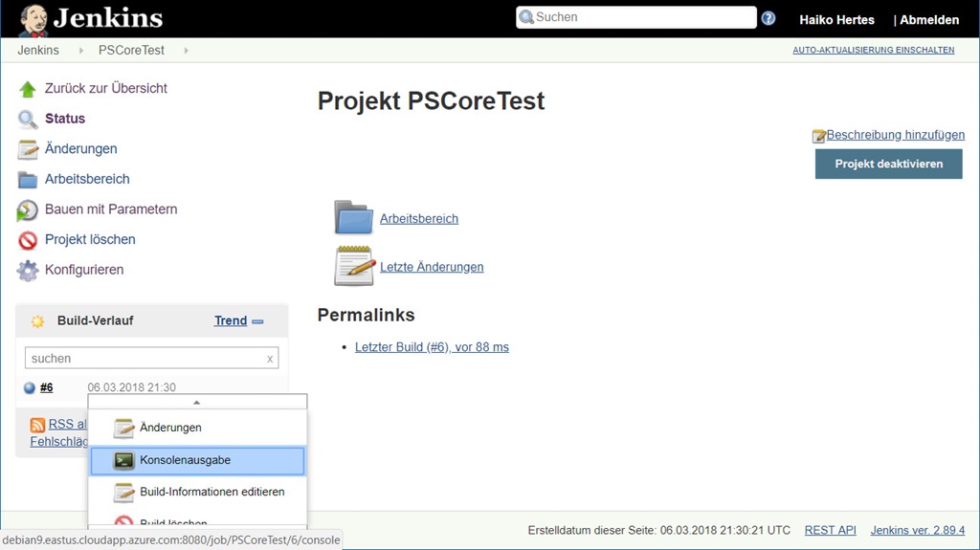Open build #6 link
The width and height of the screenshot is (980, 550).
(x=46, y=387)
